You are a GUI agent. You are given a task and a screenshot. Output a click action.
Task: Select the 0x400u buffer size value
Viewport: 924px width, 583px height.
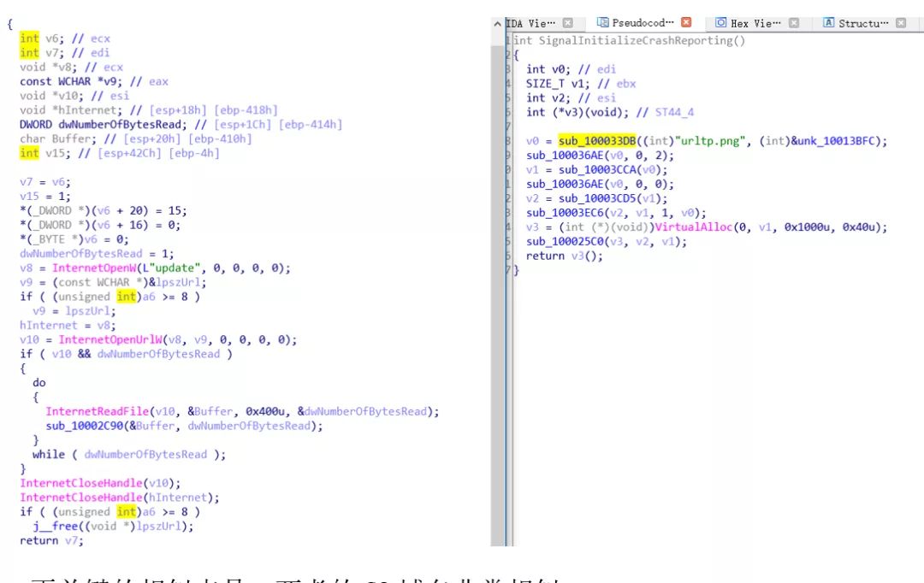[265, 412]
